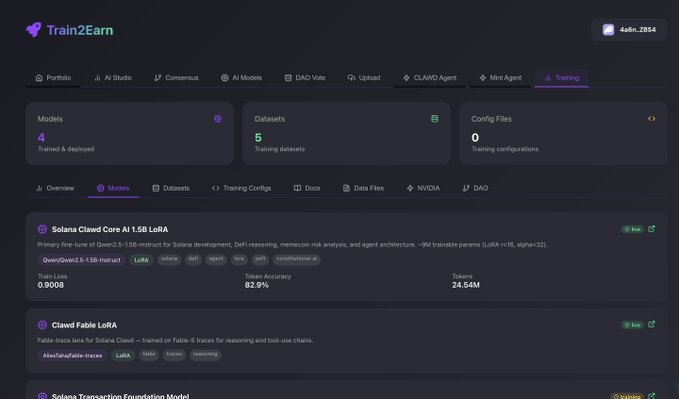679x399 pixels.
Task: Click the Config Files code icon
Action: coord(652,119)
